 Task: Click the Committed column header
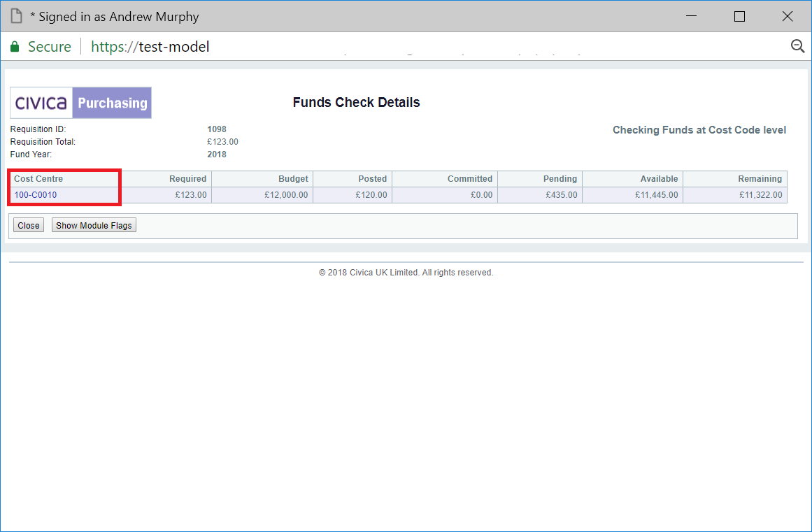(470, 179)
